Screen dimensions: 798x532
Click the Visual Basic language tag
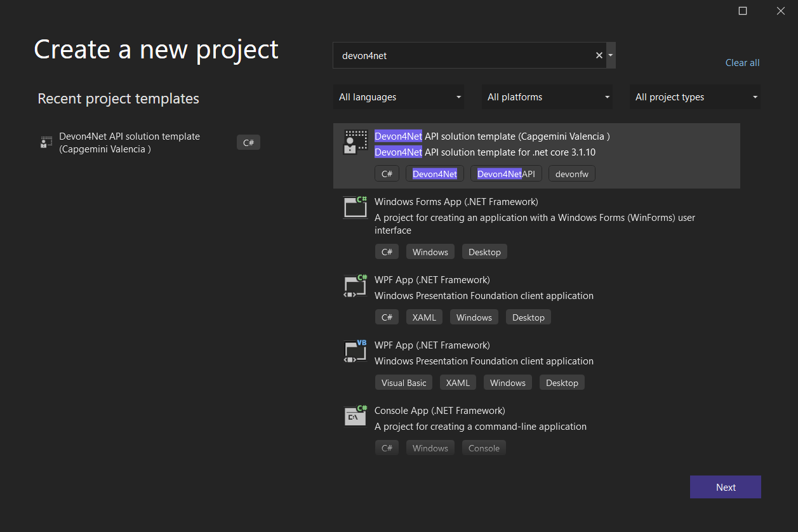(403, 382)
